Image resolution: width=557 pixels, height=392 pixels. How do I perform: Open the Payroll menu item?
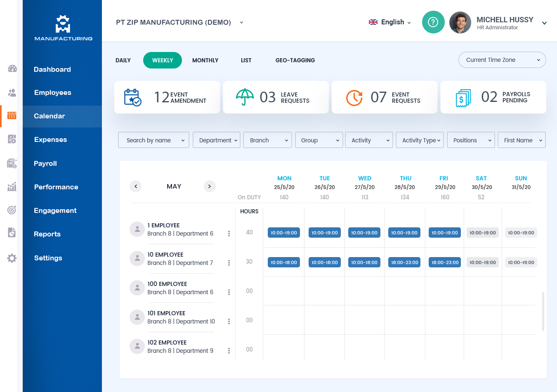click(45, 163)
